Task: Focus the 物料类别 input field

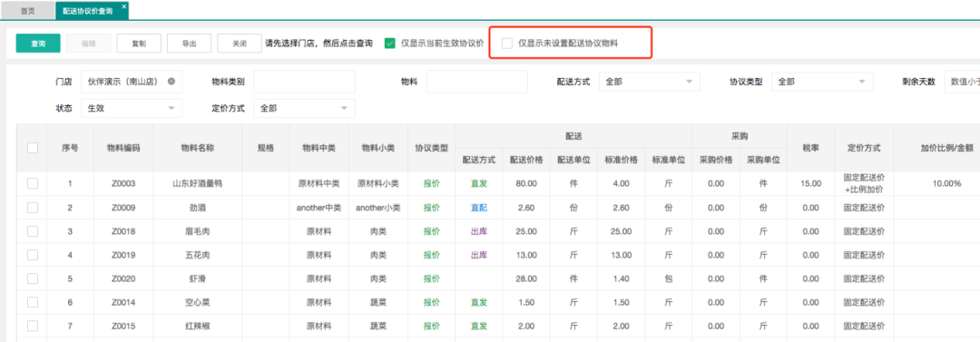Action: [x=304, y=82]
